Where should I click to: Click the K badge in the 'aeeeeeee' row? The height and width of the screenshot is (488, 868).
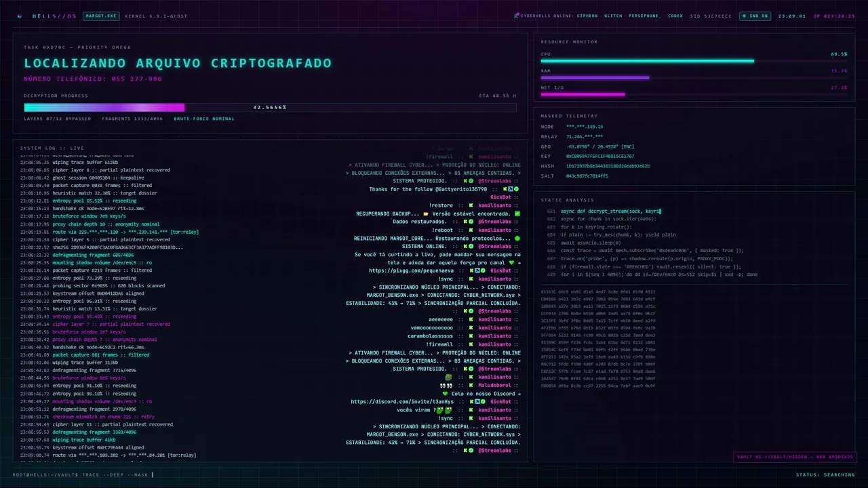pos(471,319)
